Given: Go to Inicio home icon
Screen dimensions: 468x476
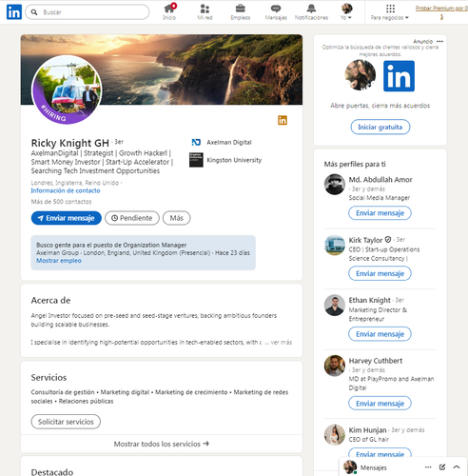Looking at the screenshot, I should point(169,9).
